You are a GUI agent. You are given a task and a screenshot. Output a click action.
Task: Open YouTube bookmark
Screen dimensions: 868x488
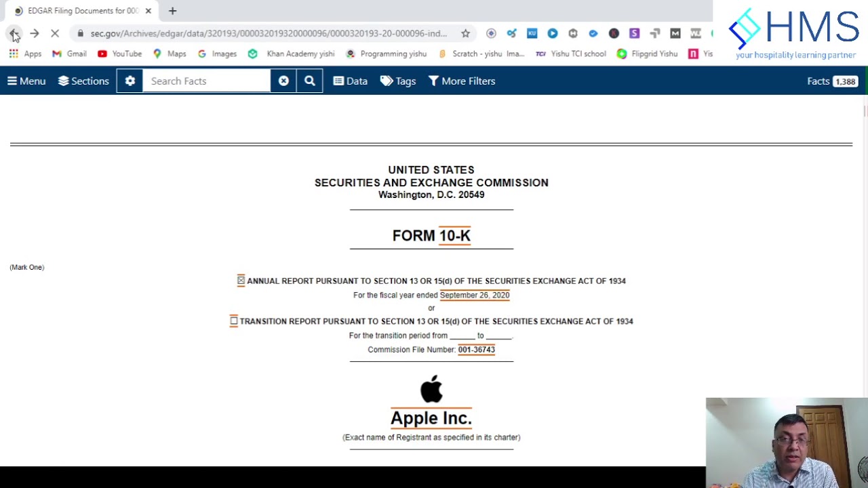119,54
